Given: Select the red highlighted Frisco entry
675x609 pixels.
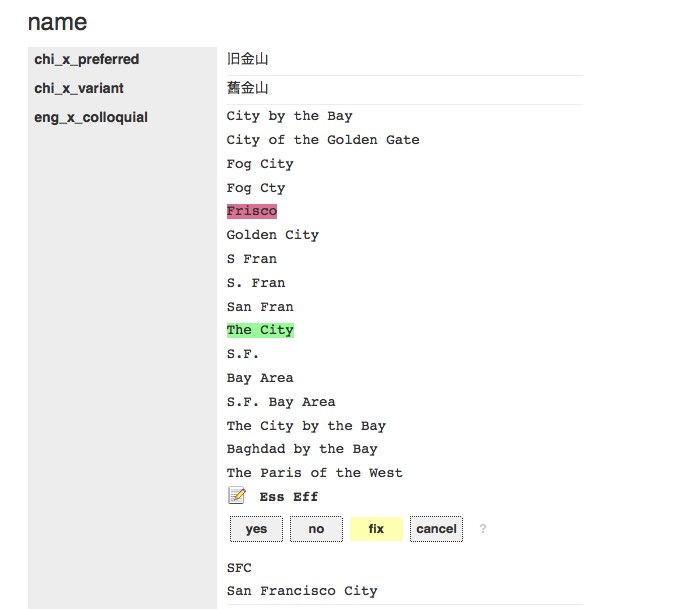Looking at the screenshot, I should point(252,211).
